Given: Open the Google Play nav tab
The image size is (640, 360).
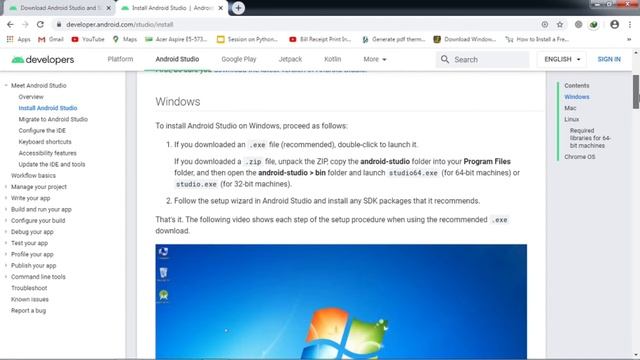Looking at the screenshot, I should click(239, 59).
